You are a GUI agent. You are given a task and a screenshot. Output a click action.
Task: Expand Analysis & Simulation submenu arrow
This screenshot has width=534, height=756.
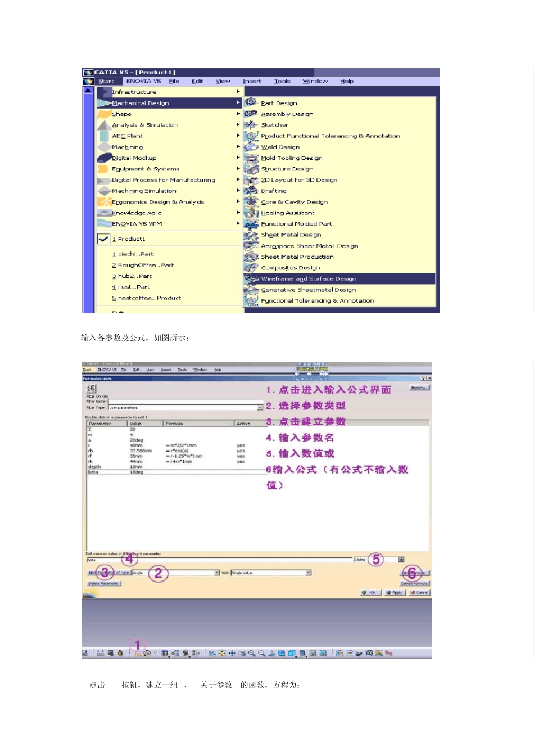coord(238,124)
